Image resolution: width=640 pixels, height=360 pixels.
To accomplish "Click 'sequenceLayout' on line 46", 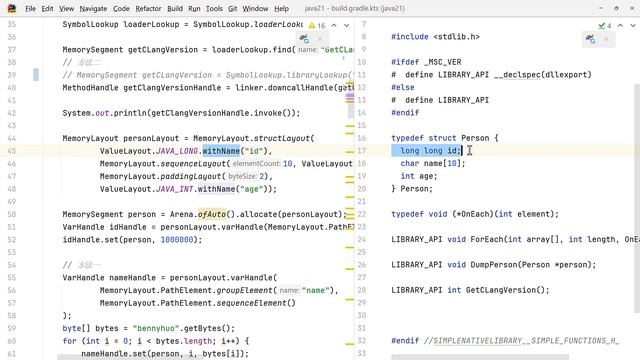I will (193, 164).
